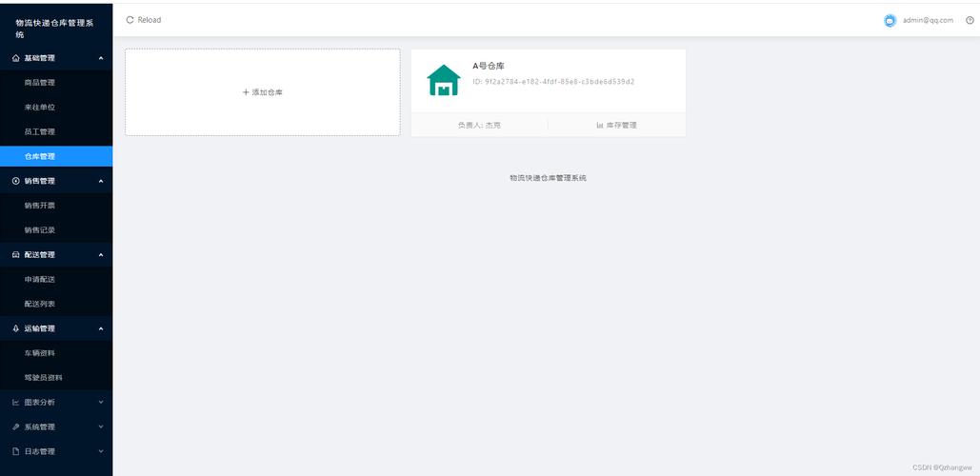The width and height of the screenshot is (980, 476).
Task: Click the 日志管理 menu label
Action: point(39,451)
